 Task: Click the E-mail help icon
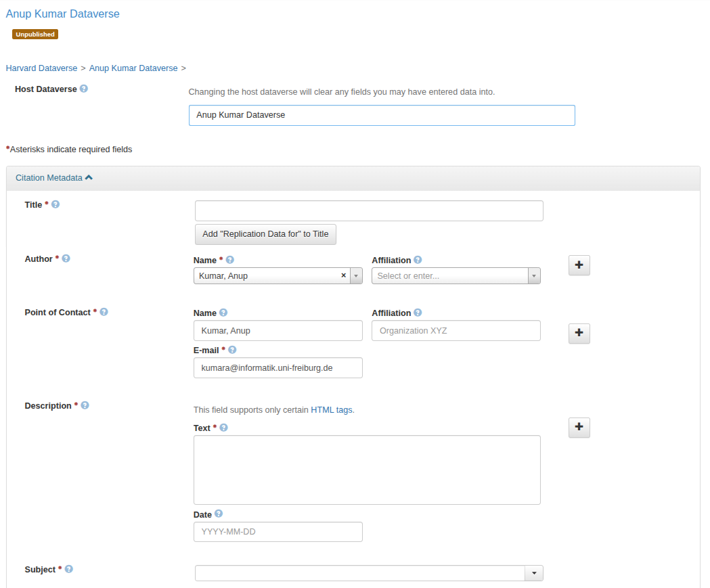[x=231, y=349]
